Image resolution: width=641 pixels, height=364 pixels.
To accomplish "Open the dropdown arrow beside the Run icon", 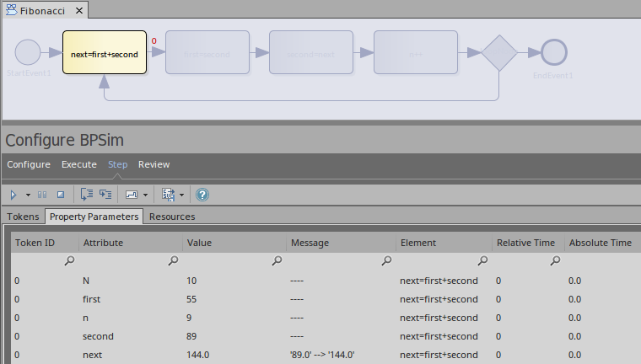I will point(28,195).
